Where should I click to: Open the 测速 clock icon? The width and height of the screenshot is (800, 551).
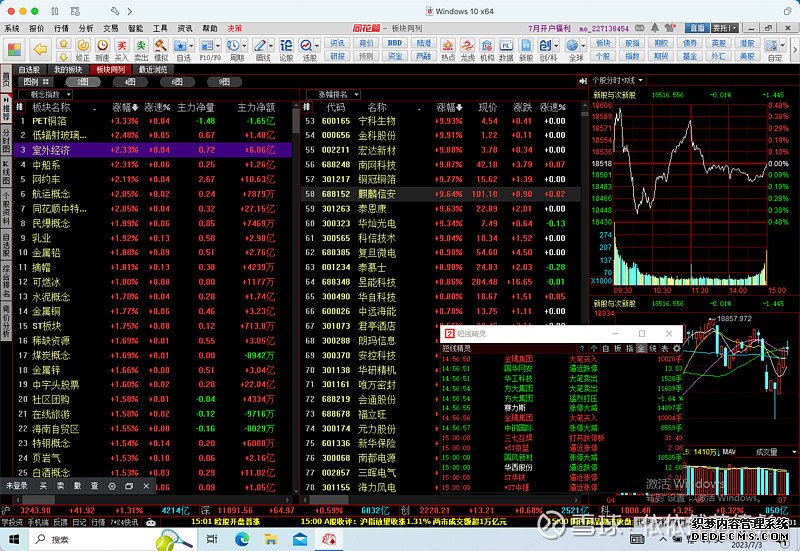point(103,49)
